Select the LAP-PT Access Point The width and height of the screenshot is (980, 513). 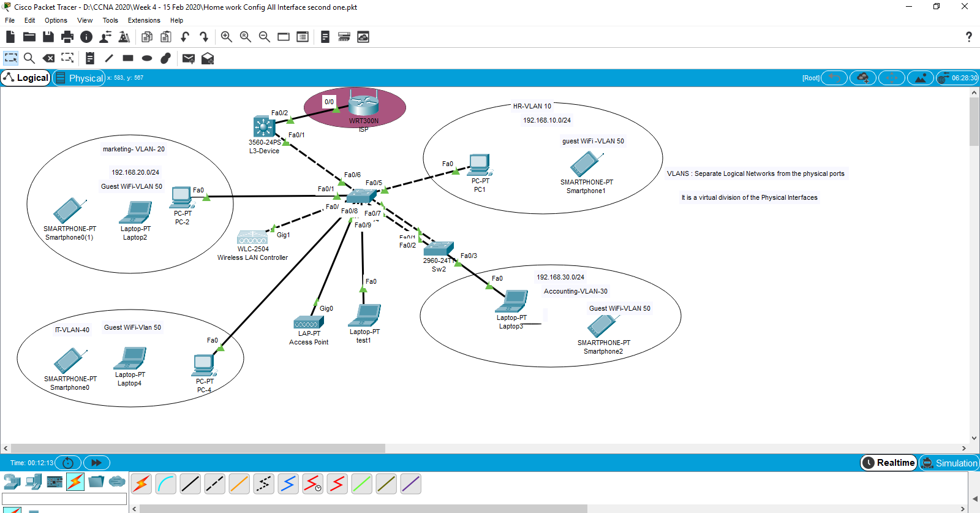(309, 323)
